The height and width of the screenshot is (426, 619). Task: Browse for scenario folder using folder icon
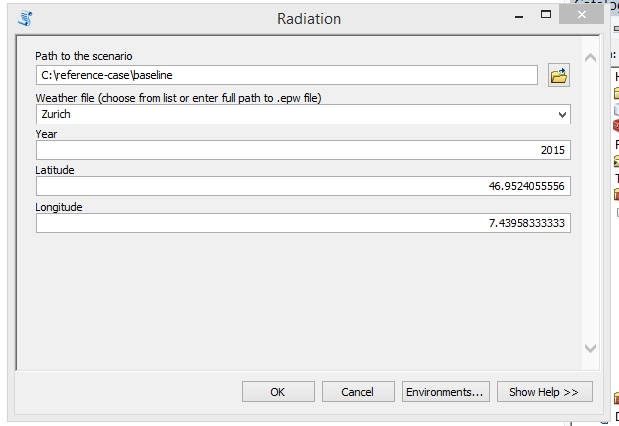click(x=559, y=75)
